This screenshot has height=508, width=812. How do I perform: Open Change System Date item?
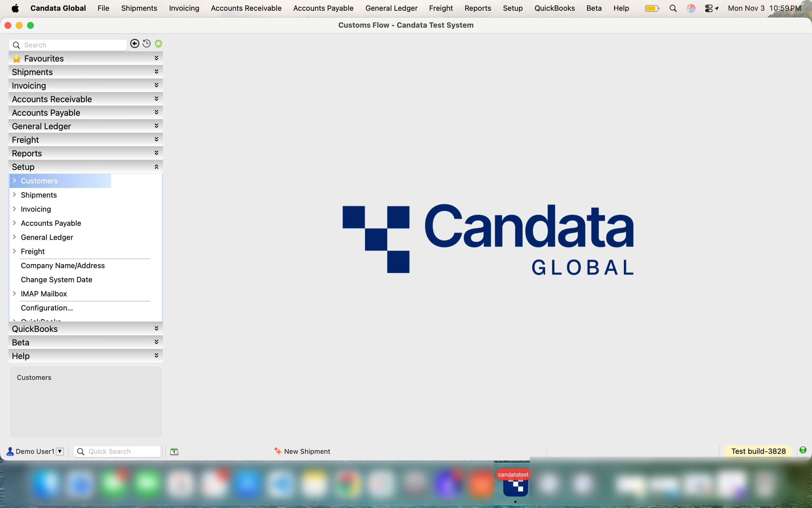56,279
